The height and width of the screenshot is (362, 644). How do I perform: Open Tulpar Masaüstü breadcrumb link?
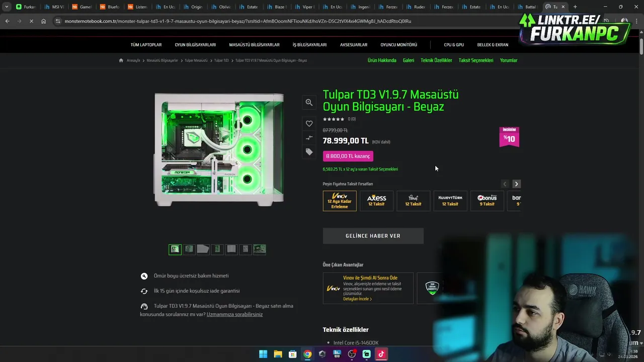[x=196, y=60]
